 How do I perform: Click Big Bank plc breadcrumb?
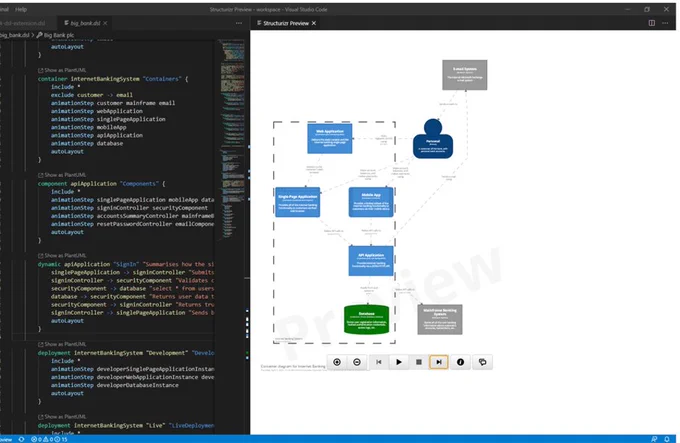pyautogui.click(x=56, y=35)
